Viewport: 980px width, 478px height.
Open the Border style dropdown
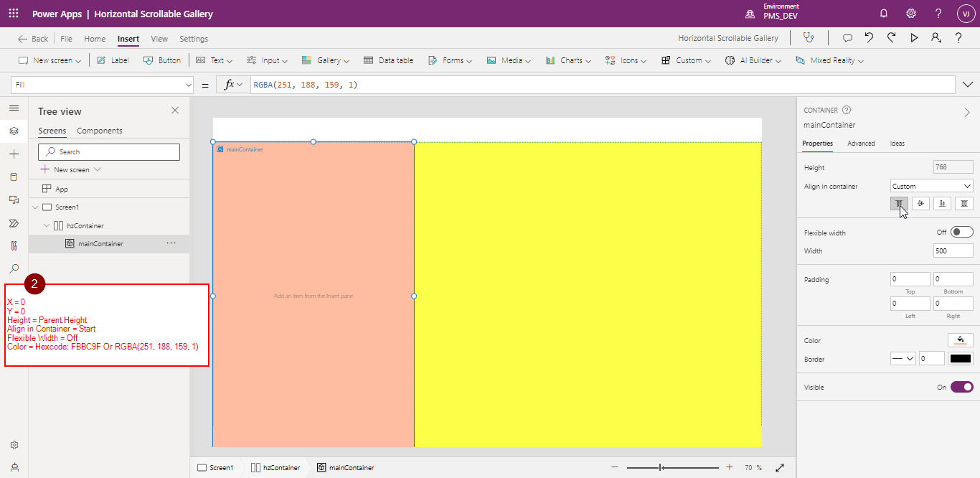(903, 358)
